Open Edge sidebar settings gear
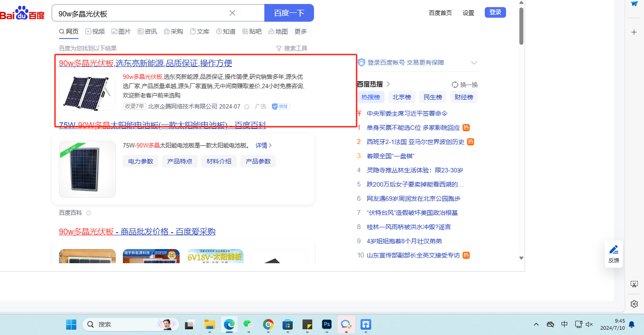This screenshot has width=644, height=335. (x=634, y=304)
